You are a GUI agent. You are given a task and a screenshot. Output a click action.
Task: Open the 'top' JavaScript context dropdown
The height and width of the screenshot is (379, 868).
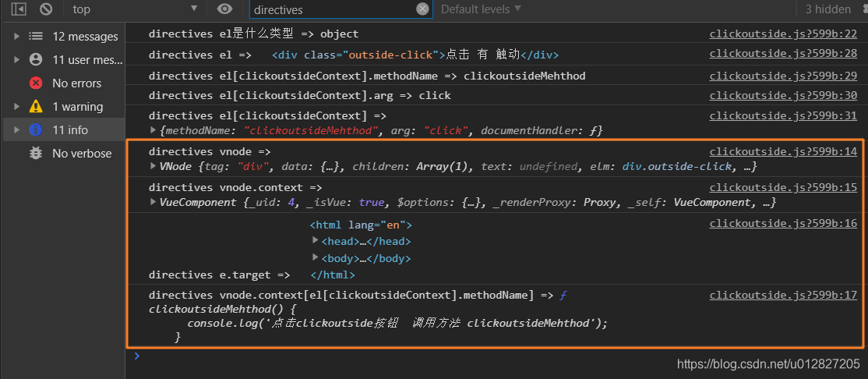pyautogui.click(x=135, y=9)
